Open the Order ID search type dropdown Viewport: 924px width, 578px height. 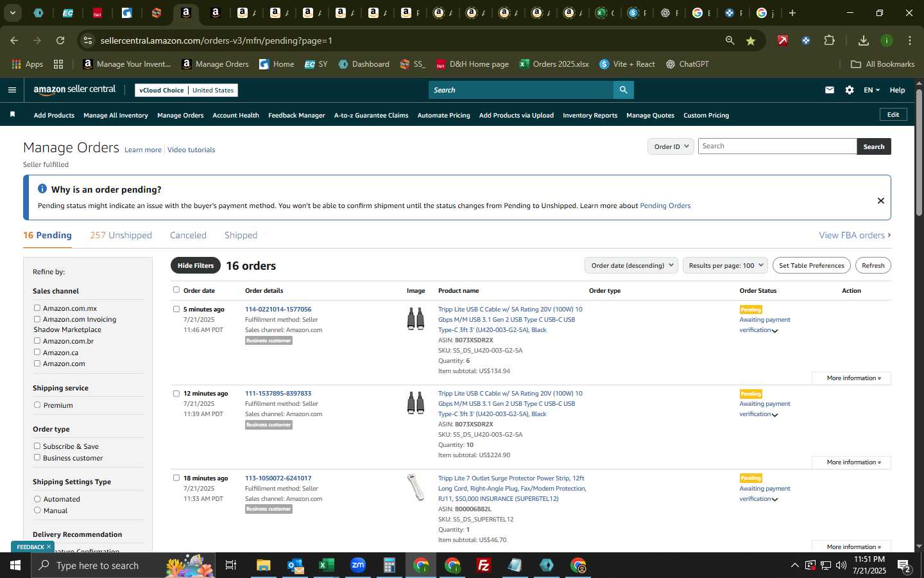671,146
